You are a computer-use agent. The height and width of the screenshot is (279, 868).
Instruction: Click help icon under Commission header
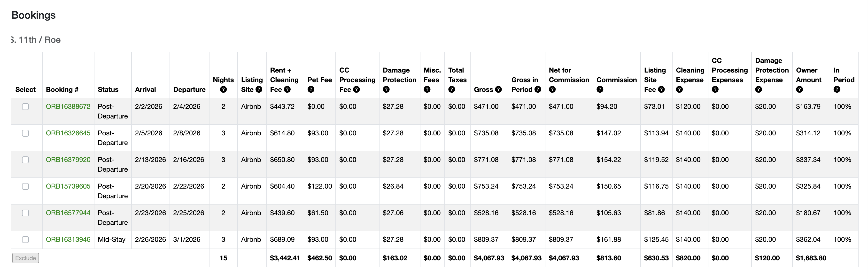600,89
